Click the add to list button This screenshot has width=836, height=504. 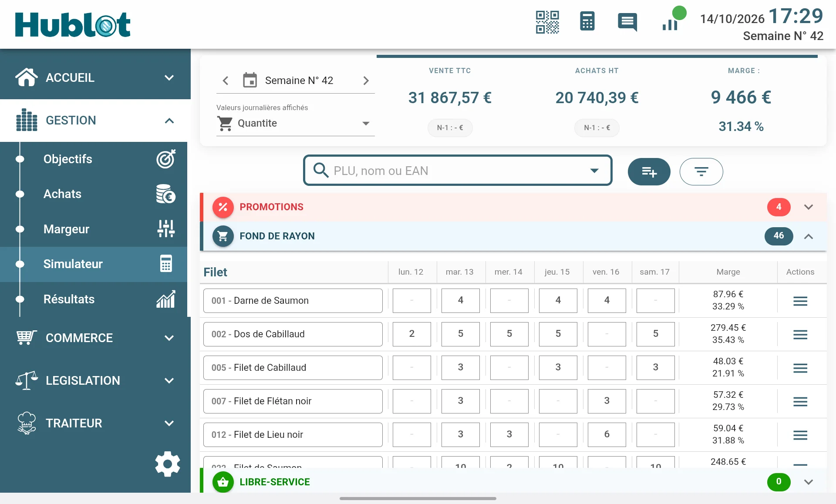[649, 171]
